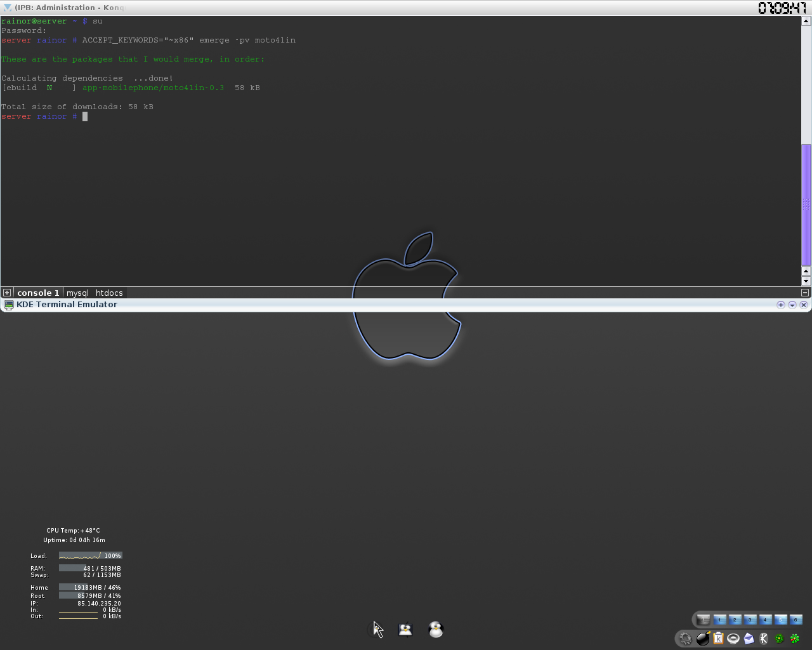This screenshot has width=812, height=650.
Task: Click the round penguin dock icon
Action: [436, 629]
